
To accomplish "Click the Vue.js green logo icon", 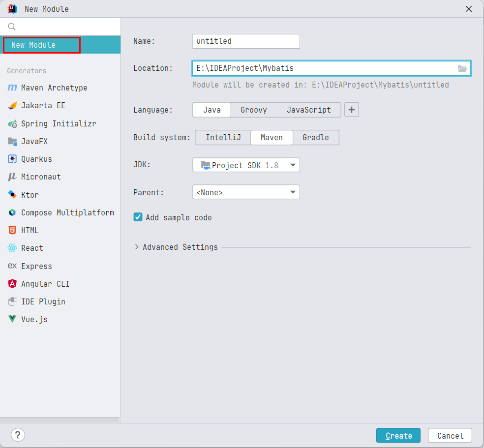I will tap(12, 319).
